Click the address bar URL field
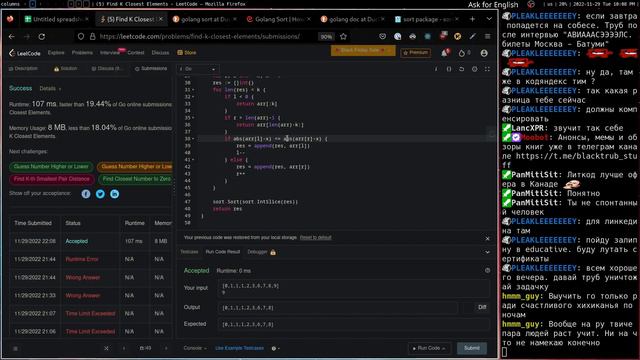Image resolution: width=640 pixels, height=360 pixels. [x=199, y=37]
